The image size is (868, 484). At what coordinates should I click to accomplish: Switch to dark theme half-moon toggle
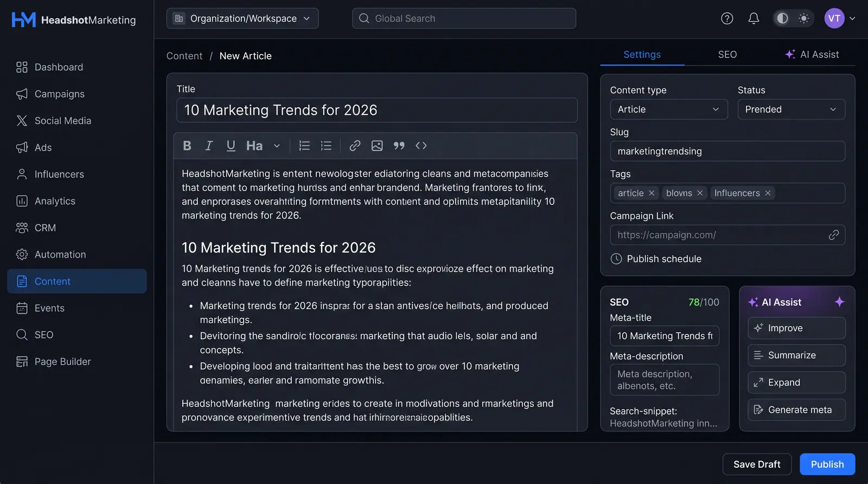pyautogui.click(x=782, y=18)
